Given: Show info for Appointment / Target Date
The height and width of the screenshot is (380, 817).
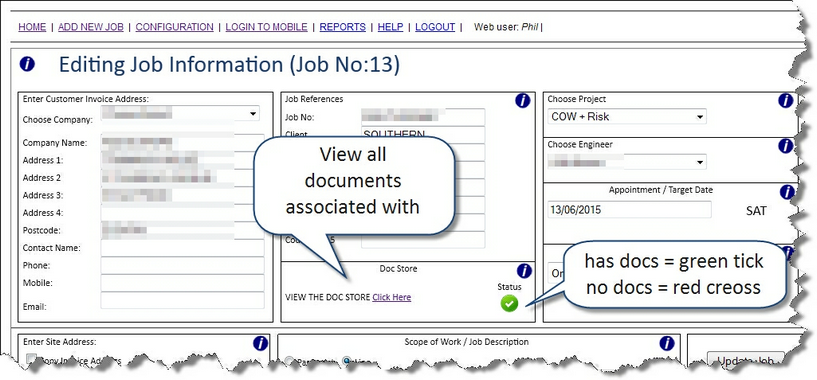Looking at the screenshot, I should coord(787,192).
